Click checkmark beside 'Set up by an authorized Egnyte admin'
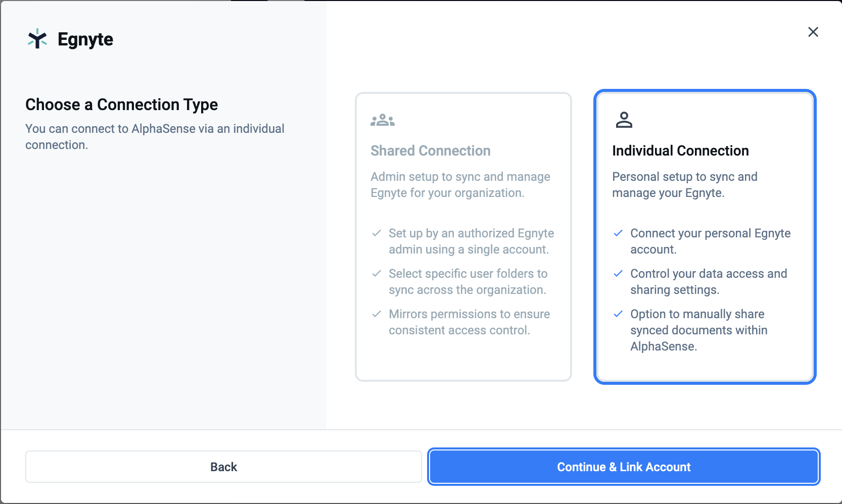 [x=377, y=233]
